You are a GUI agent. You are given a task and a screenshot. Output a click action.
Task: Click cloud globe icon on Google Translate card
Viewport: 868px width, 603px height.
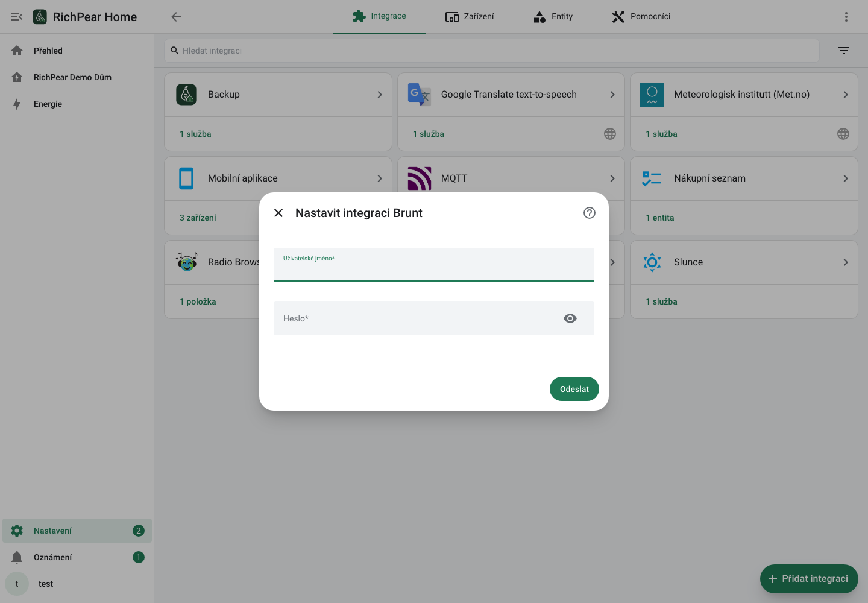pyautogui.click(x=610, y=134)
